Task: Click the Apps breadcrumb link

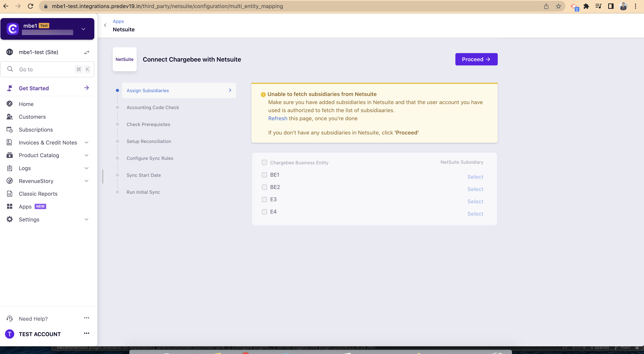Action: pyautogui.click(x=118, y=21)
